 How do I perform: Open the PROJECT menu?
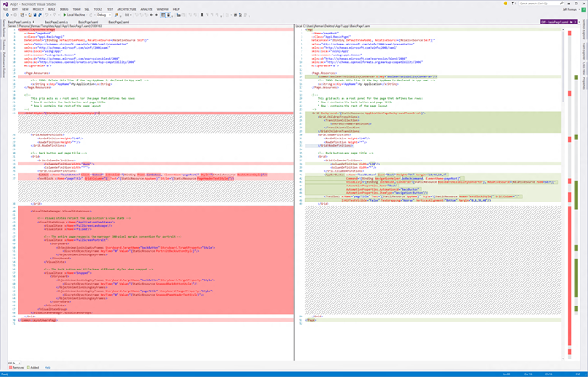coord(38,9)
